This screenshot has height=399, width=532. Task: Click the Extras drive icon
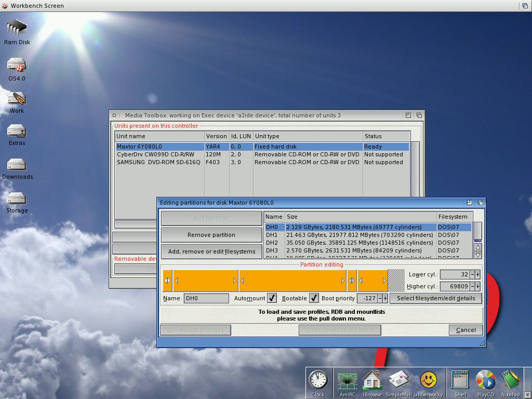point(17,135)
